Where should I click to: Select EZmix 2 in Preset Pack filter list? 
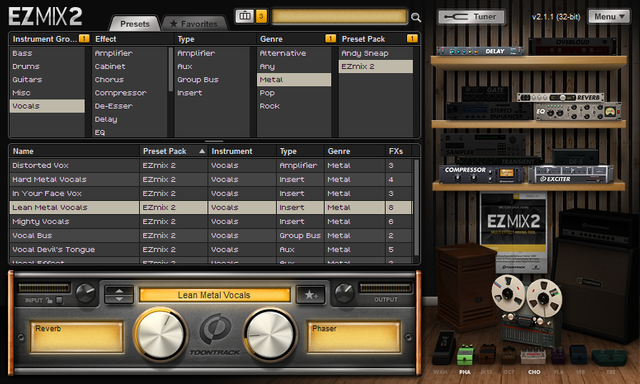(x=376, y=66)
